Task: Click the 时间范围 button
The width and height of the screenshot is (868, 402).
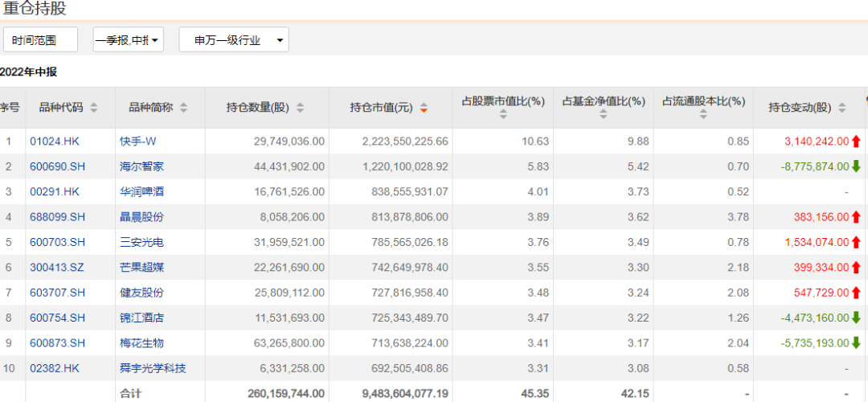Action: click(40, 40)
